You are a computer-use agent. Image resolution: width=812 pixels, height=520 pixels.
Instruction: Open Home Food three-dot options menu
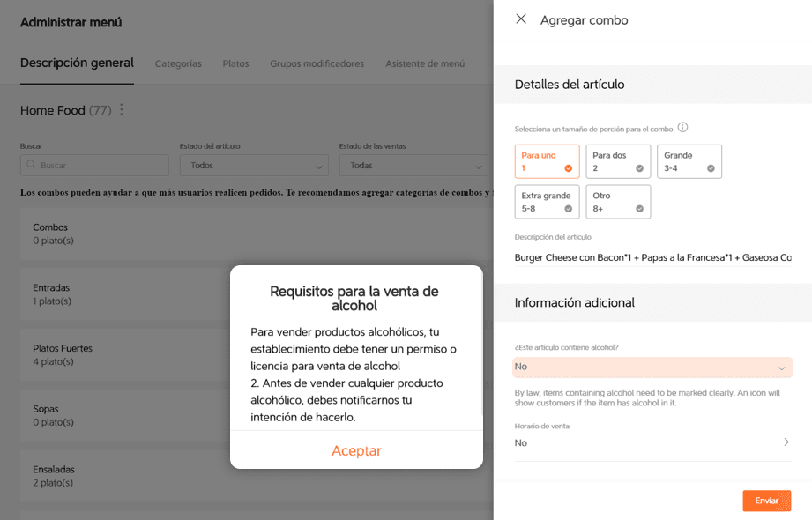pos(121,110)
